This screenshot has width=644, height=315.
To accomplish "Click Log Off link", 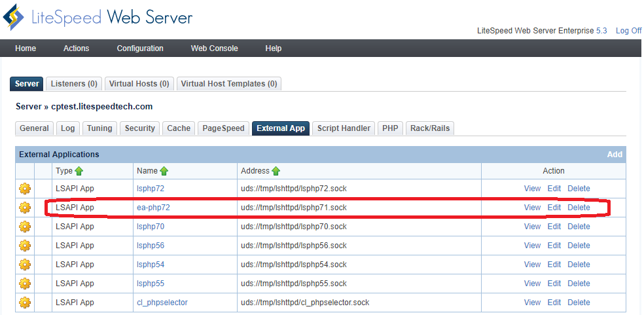I will pyautogui.click(x=628, y=31).
